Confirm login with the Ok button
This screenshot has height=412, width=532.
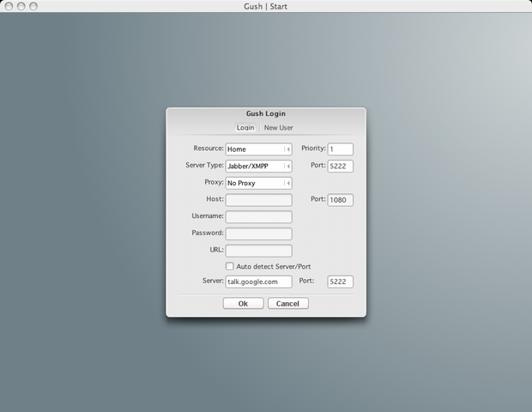(x=244, y=303)
